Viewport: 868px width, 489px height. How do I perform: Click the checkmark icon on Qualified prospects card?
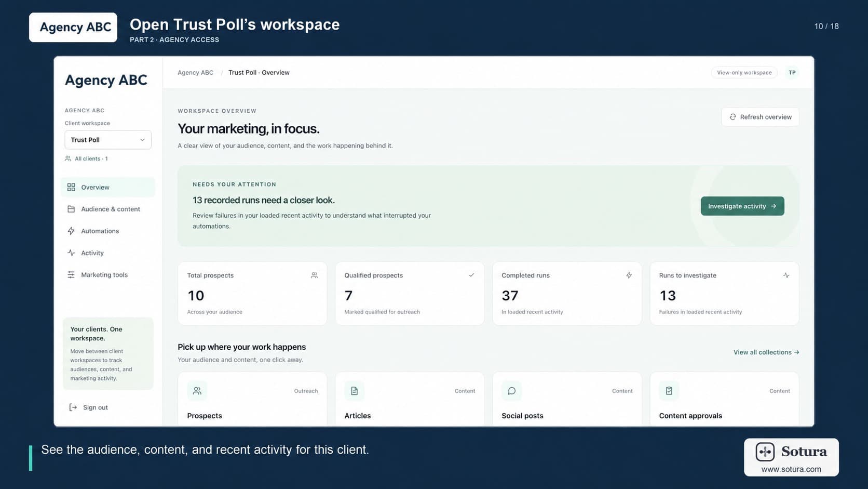471,275
